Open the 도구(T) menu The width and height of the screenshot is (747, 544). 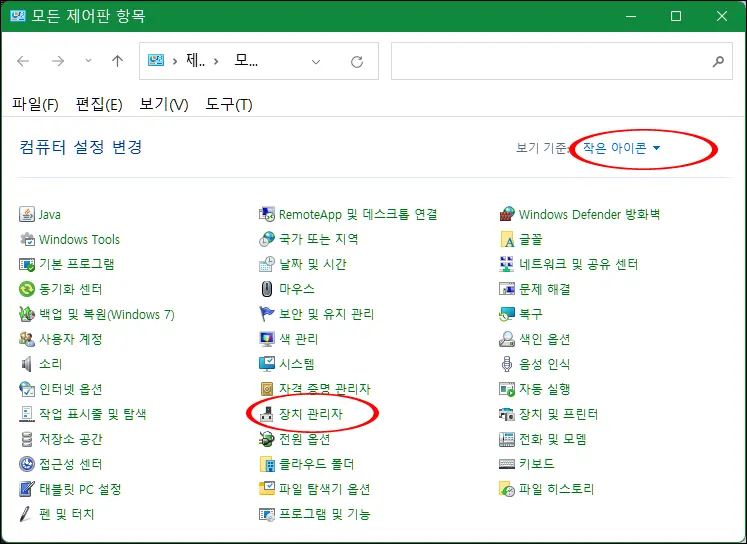229,104
